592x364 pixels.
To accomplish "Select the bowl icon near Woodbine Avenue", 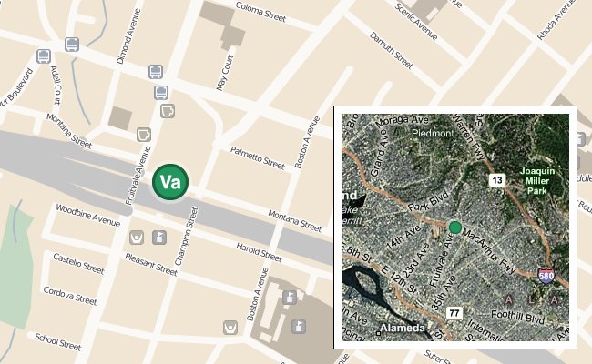I will [137, 238].
